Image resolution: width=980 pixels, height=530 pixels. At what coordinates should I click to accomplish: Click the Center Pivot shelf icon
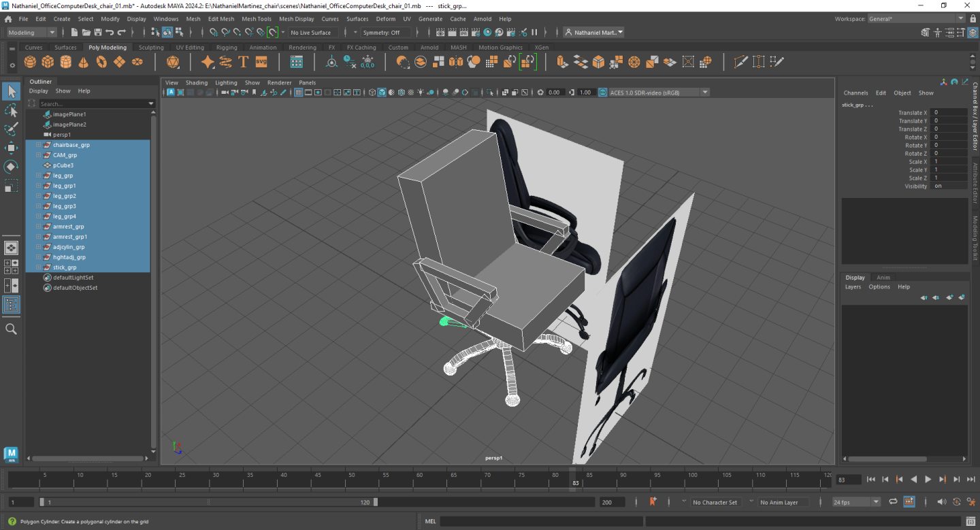pyautogui.click(x=331, y=62)
